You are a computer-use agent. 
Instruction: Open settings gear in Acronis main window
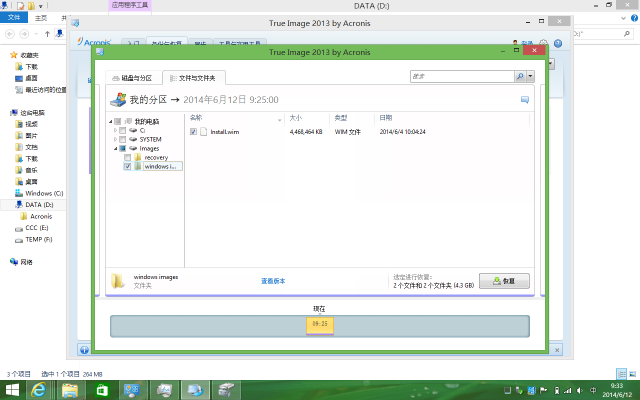click(543, 43)
